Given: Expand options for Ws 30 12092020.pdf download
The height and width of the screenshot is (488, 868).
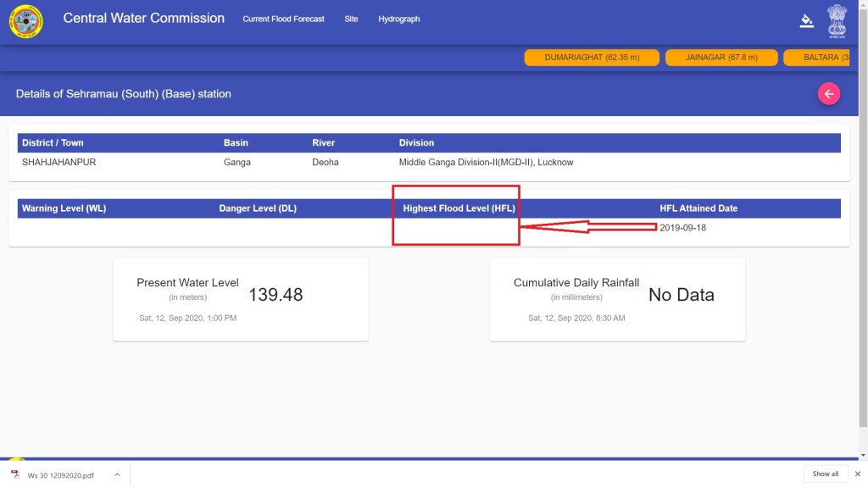Looking at the screenshot, I should click(x=117, y=474).
